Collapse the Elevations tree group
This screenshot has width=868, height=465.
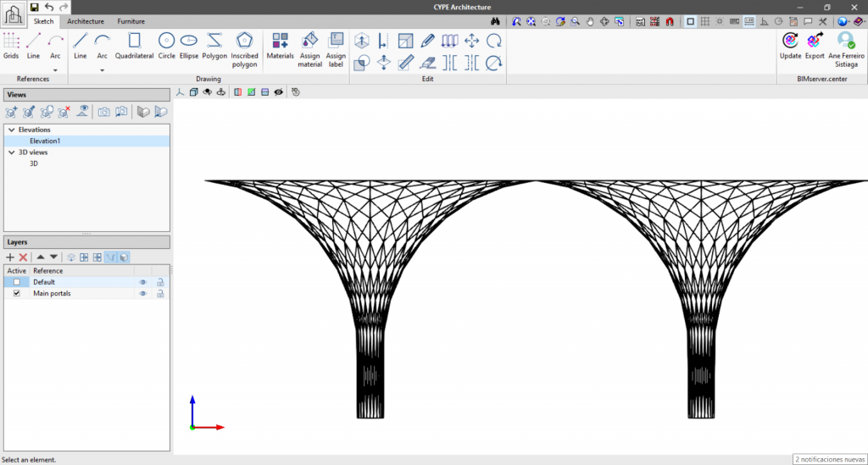click(11, 130)
